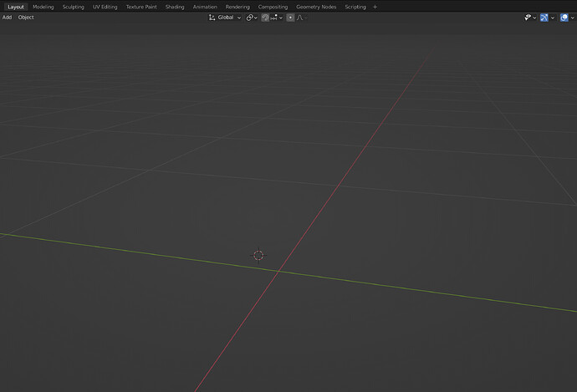Toggle proportional editing
Image resolution: width=577 pixels, height=392 pixels.
(290, 18)
